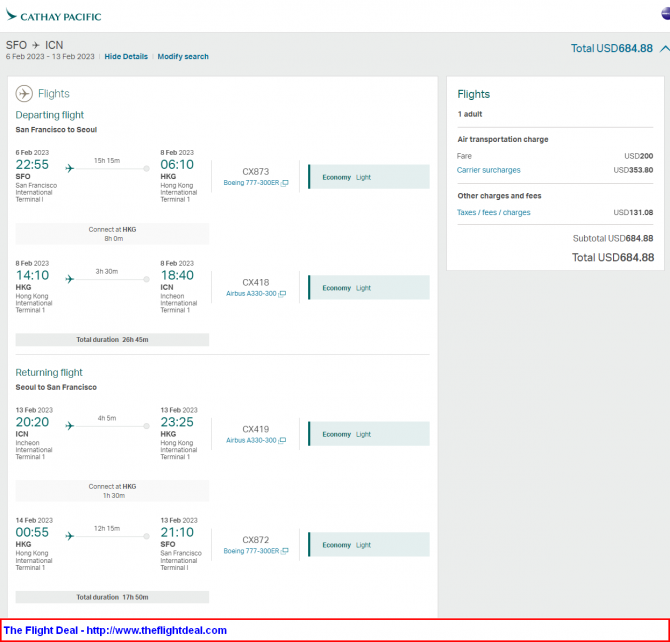Click the Returning flight heading
Image resolution: width=670 pixels, height=642 pixels.
(49, 373)
